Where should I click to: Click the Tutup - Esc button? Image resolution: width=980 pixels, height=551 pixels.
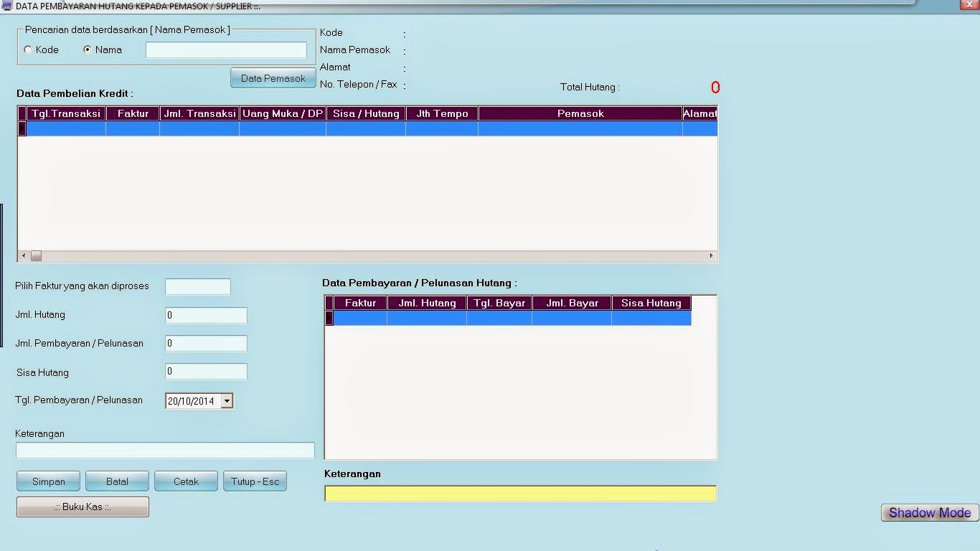255,481
